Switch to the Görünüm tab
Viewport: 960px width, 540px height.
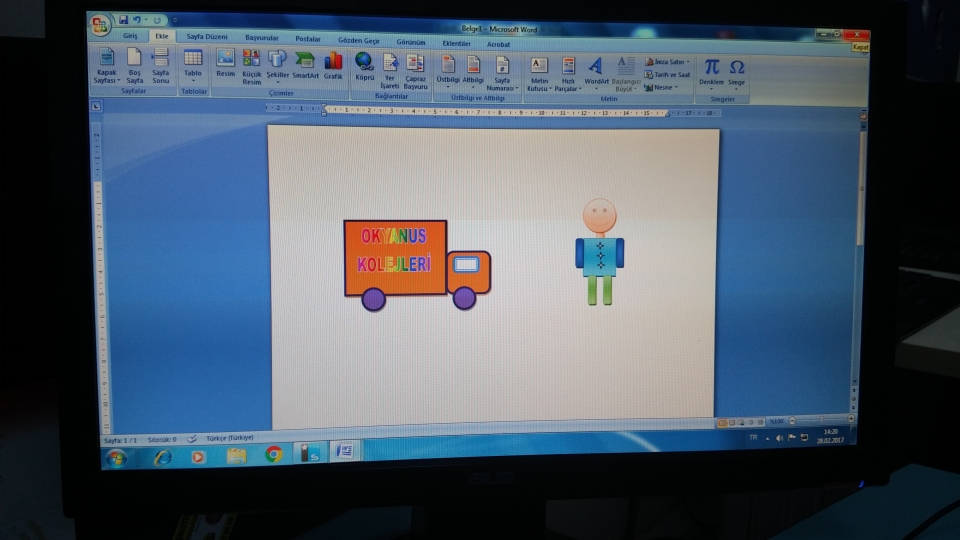410,42
